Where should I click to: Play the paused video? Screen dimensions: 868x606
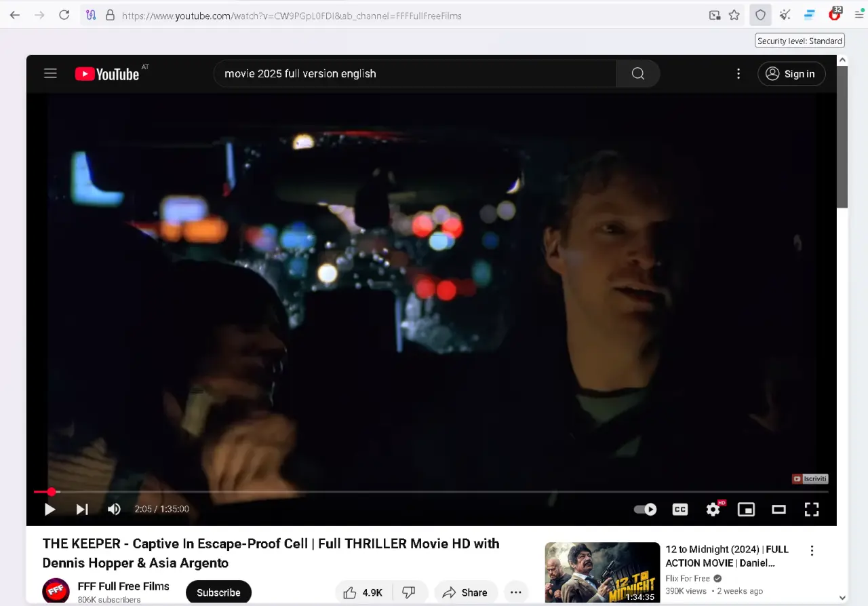(x=50, y=509)
